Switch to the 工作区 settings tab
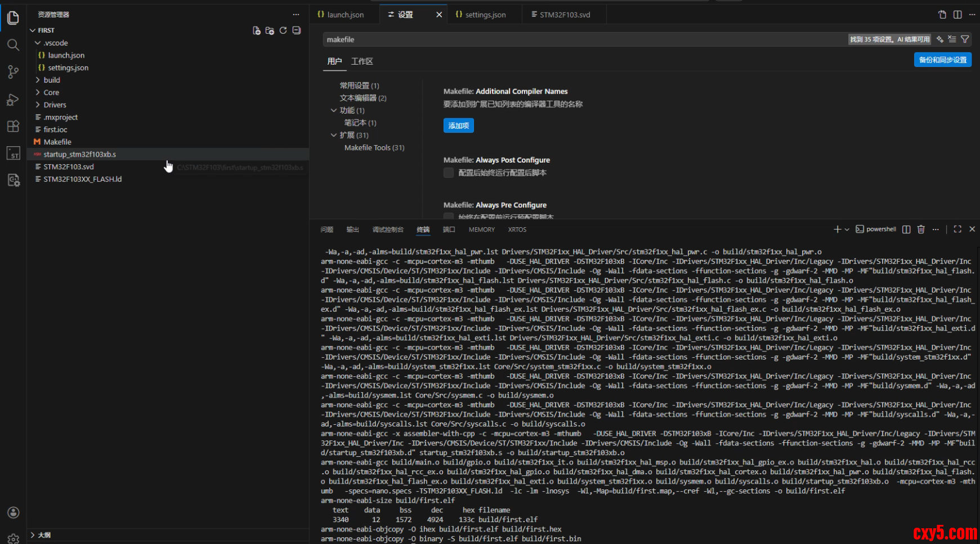Viewport: 980px width, 544px height. (x=362, y=61)
